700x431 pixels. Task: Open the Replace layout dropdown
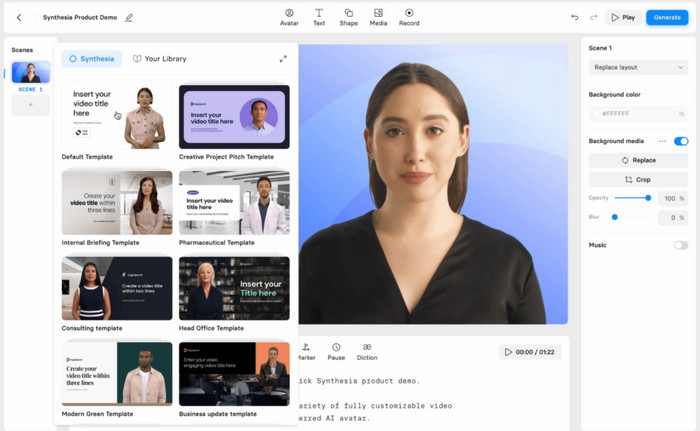point(638,68)
